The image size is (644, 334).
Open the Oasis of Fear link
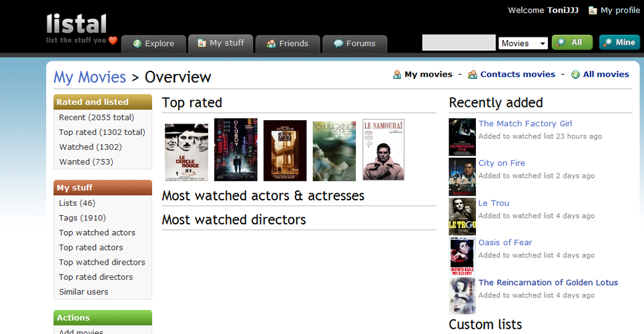pos(505,242)
